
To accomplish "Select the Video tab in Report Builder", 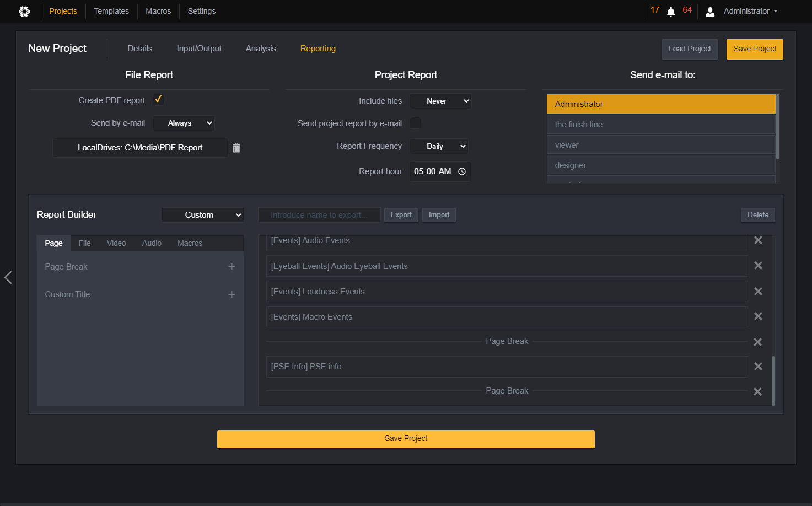I will (116, 243).
